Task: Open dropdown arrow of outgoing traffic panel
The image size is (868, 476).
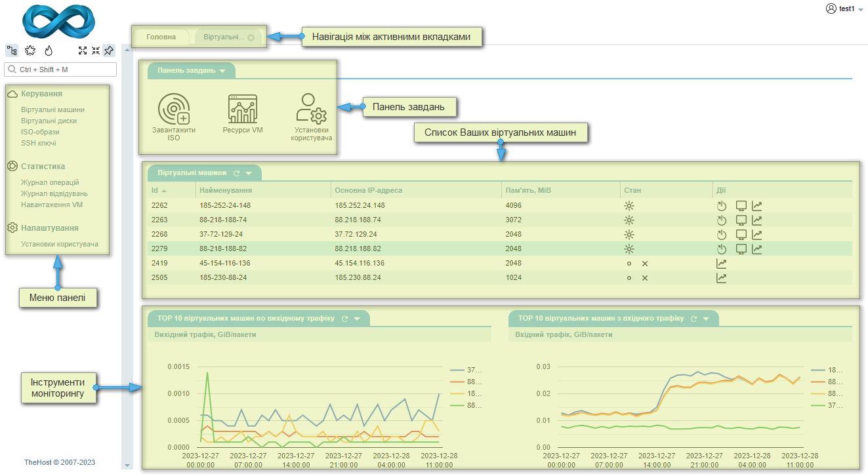Action: point(358,319)
